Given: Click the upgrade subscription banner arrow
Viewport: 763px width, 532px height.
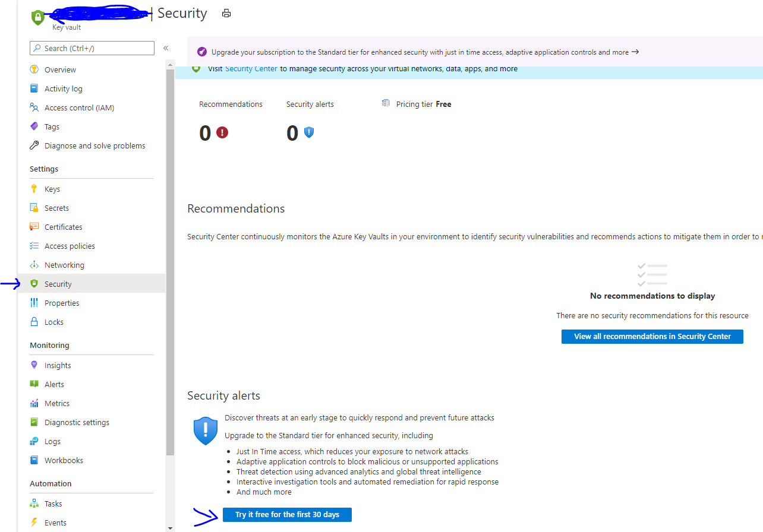Looking at the screenshot, I should click(x=635, y=52).
